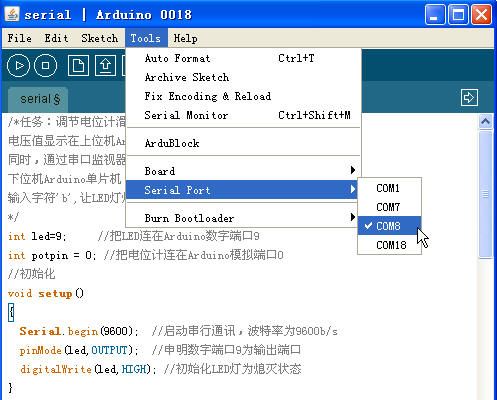Open ArduBlock from Tools menu

(243, 143)
